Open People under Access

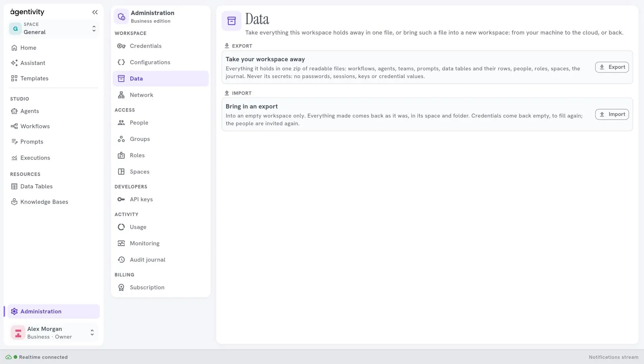point(161,122)
